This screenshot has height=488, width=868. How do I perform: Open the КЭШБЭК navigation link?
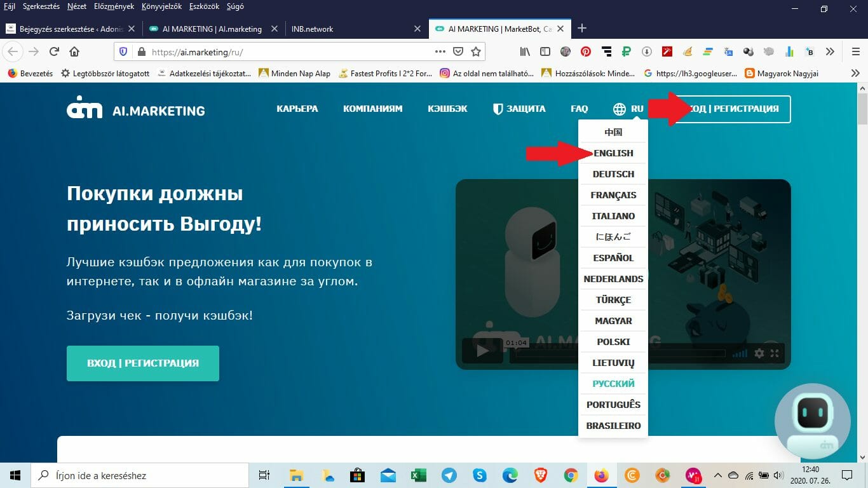click(447, 109)
